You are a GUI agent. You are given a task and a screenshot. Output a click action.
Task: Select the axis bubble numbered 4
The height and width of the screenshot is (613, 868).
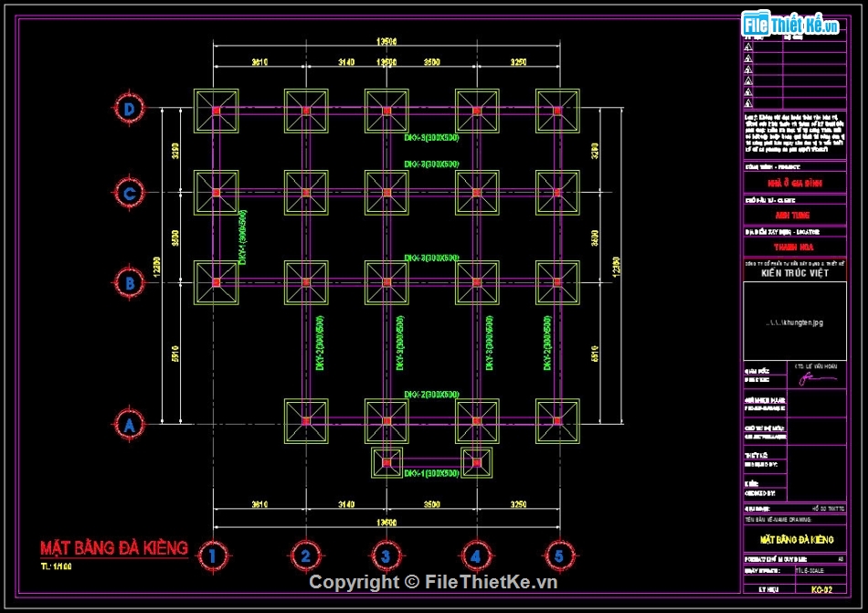476,555
